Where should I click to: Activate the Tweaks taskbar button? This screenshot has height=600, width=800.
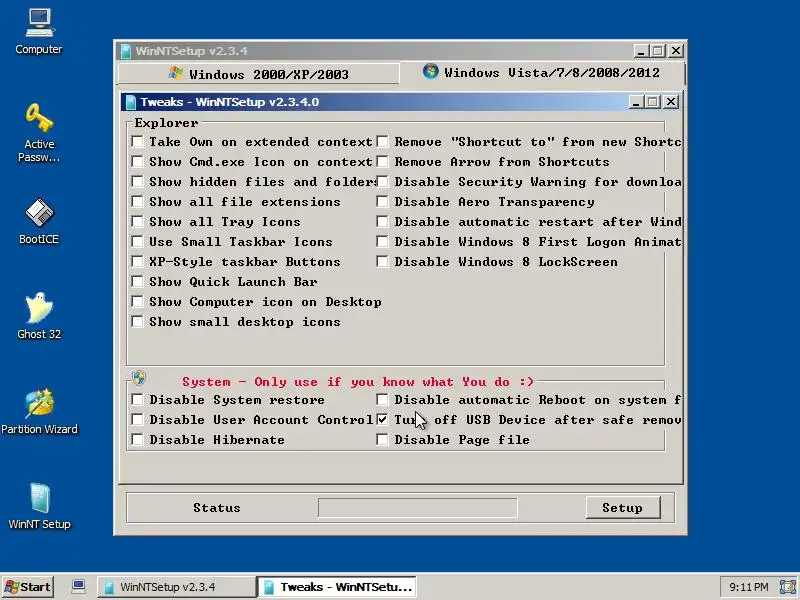point(337,587)
